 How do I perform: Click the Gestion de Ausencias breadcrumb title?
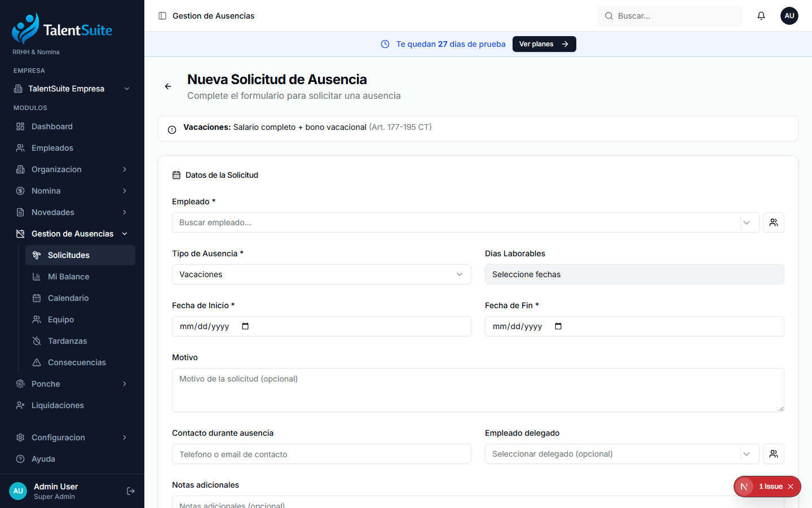[213, 16]
